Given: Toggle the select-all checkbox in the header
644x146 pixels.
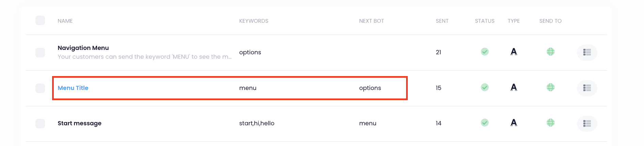Looking at the screenshot, I should pyautogui.click(x=40, y=20).
